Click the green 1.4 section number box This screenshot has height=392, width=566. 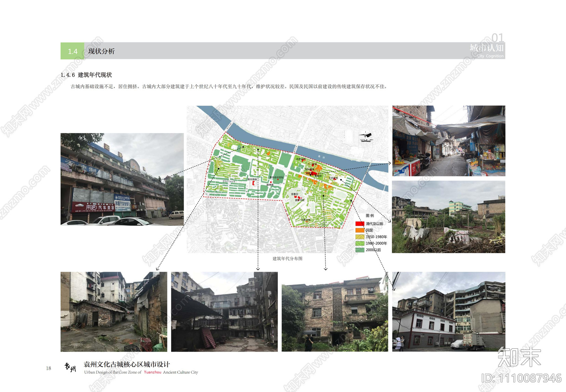pyautogui.click(x=72, y=51)
